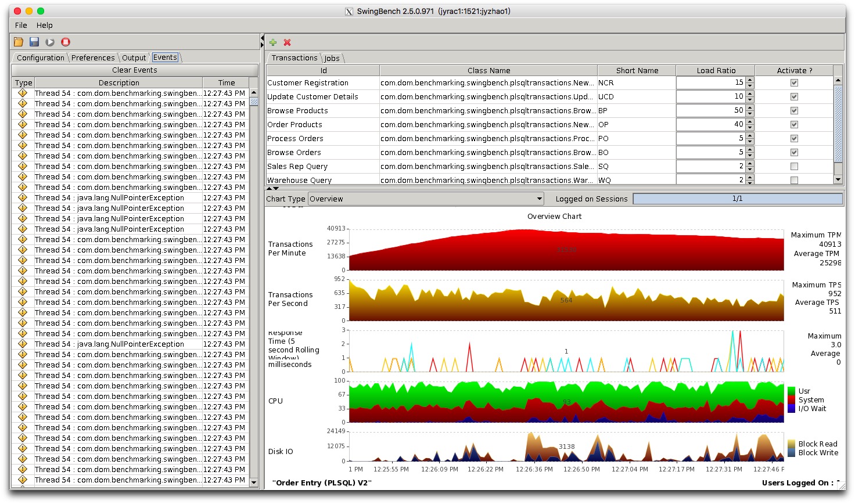The image size is (855, 504).
Task: Click the Logged on Sessions progress bar
Action: (x=738, y=199)
